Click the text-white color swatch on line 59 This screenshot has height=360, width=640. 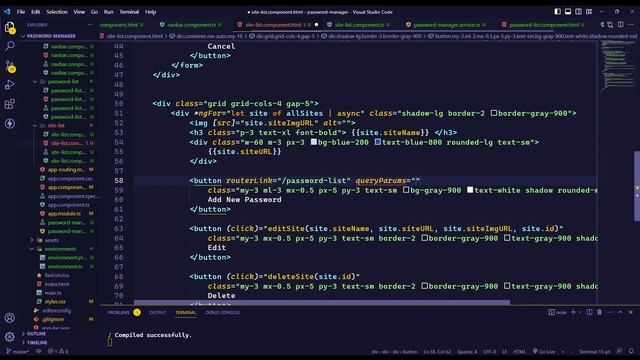[470, 190]
